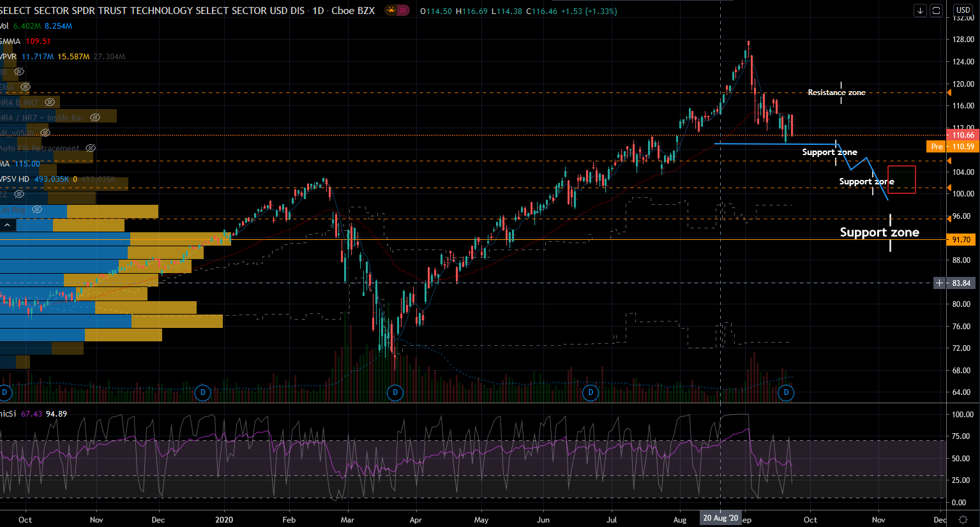The image size is (980, 527).
Task: Click the Resistance zone text annotation
Action: point(836,93)
